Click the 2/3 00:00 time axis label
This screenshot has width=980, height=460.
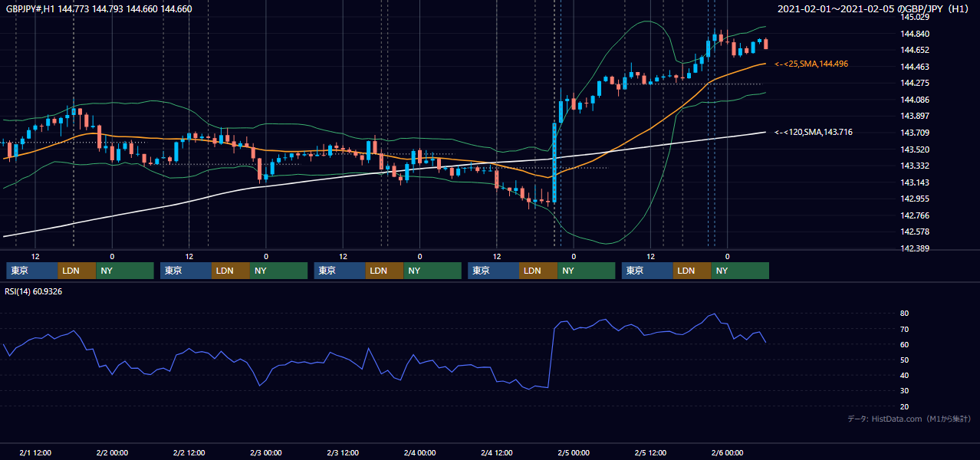click(266, 452)
